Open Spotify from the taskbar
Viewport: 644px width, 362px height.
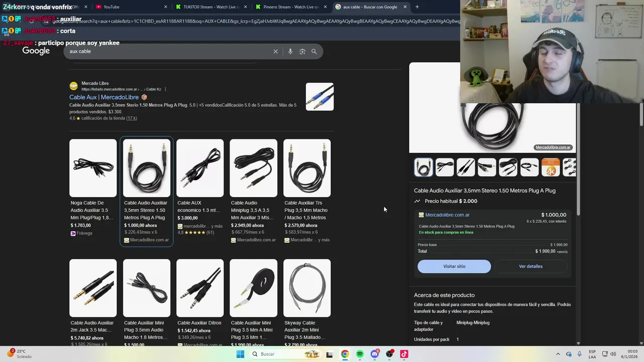(360, 354)
